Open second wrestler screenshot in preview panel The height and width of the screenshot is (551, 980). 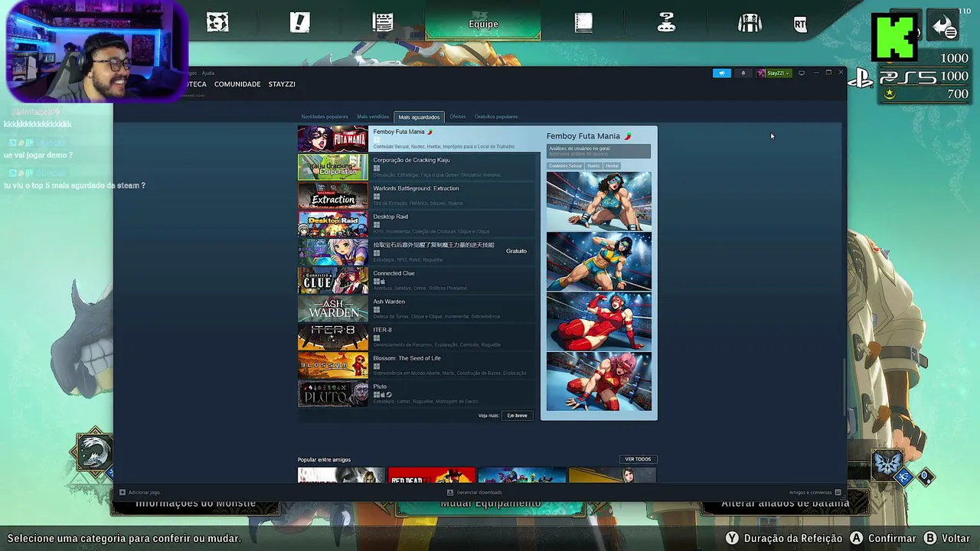[x=599, y=261]
